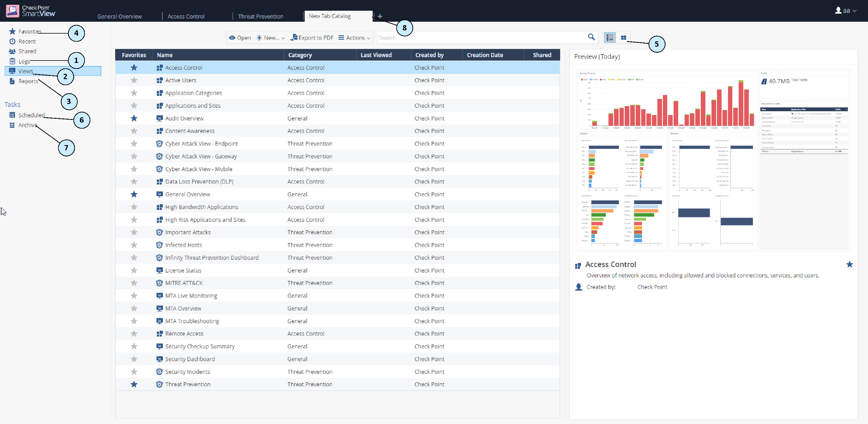
Task: Open the Favorites star in sidebar
Action: pos(12,31)
